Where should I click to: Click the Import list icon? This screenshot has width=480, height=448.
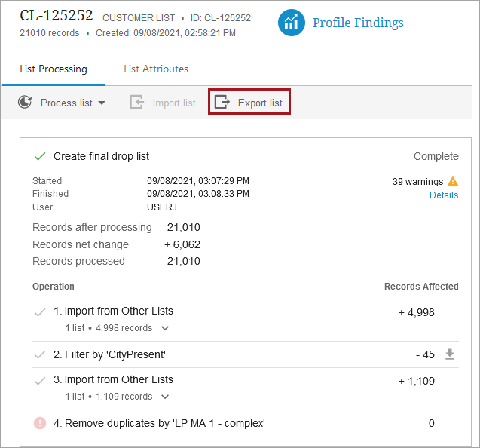(137, 102)
